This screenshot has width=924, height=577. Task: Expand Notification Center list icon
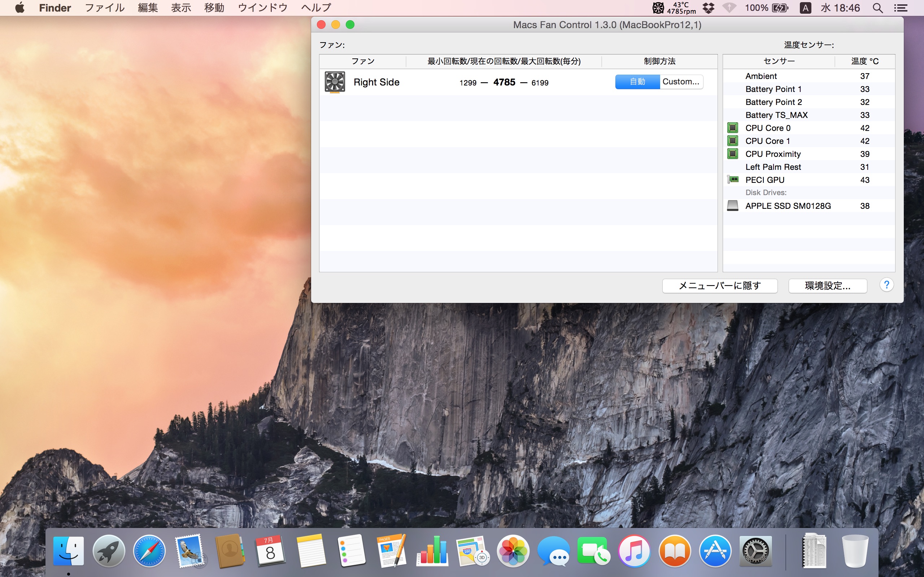(x=900, y=8)
